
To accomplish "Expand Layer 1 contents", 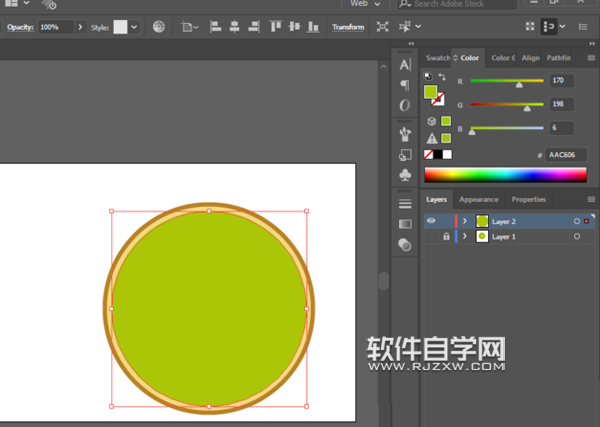I will [464, 237].
